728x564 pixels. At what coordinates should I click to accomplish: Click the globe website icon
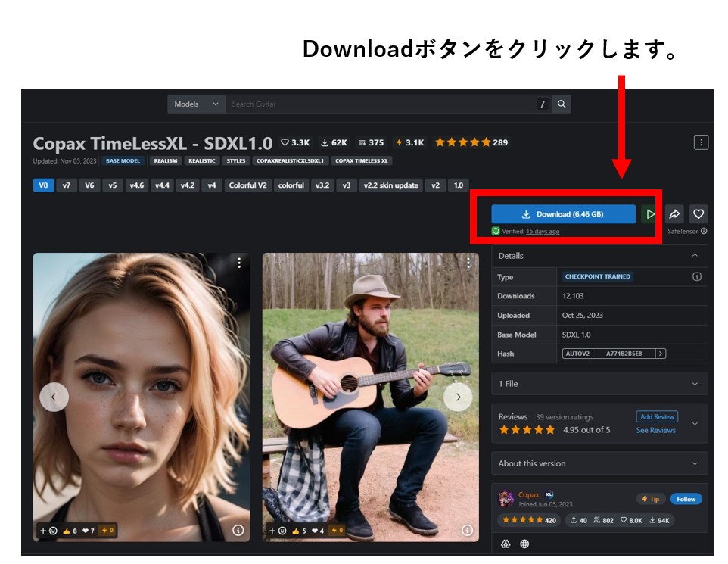pyautogui.click(x=524, y=544)
